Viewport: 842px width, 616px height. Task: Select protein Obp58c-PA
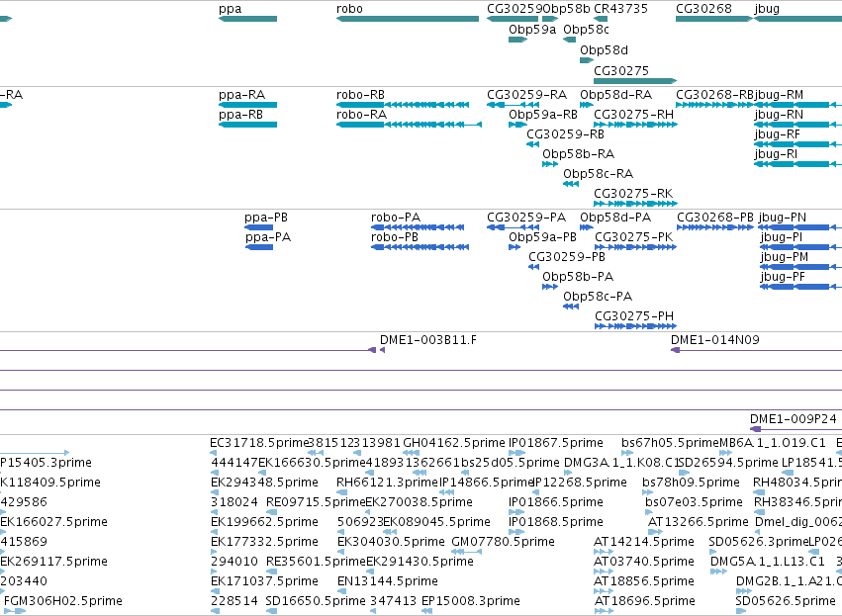(x=571, y=307)
